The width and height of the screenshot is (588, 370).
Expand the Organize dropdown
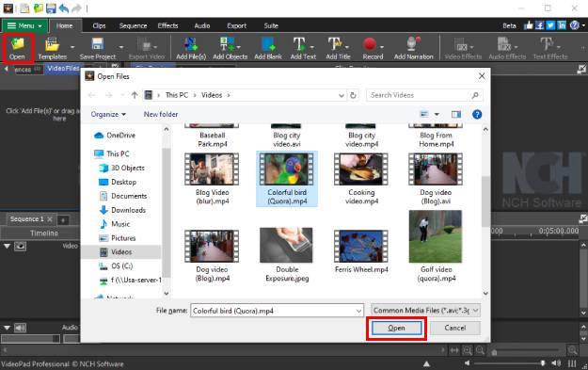[108, 115]
